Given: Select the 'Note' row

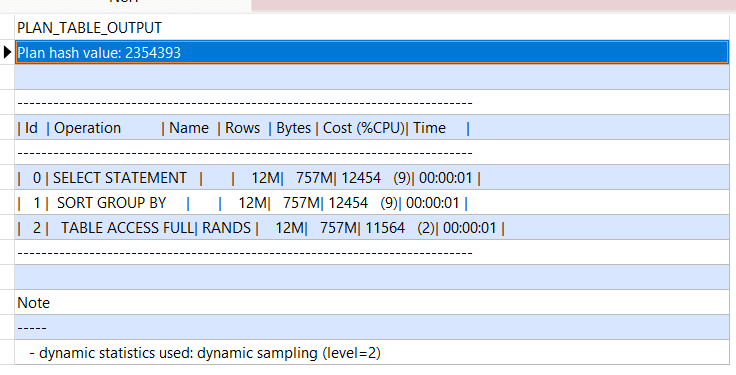Looking at the screenshot, I should pos(372,303).
